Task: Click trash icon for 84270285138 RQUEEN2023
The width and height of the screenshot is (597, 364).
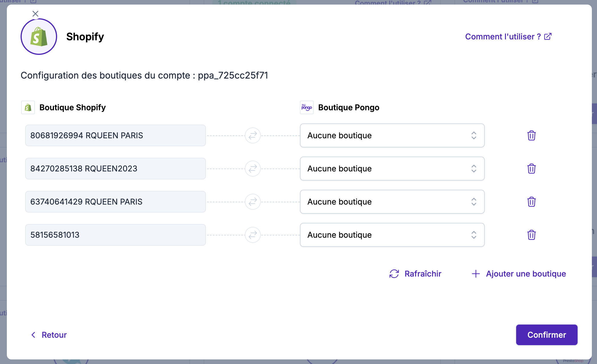Action: point(531,169)
